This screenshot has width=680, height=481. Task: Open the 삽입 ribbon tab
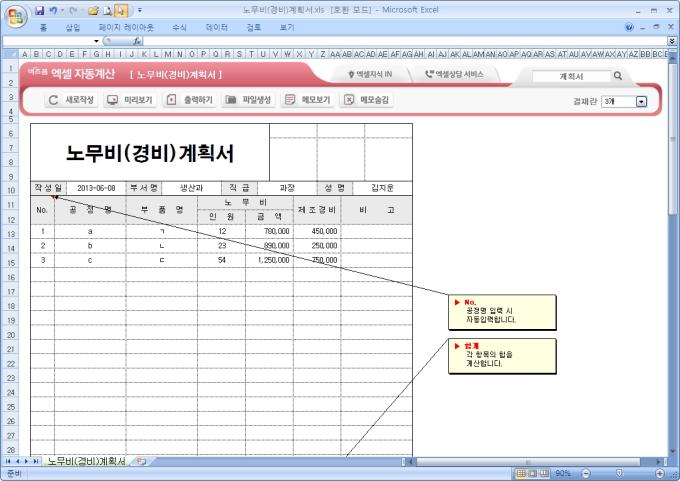72,27
